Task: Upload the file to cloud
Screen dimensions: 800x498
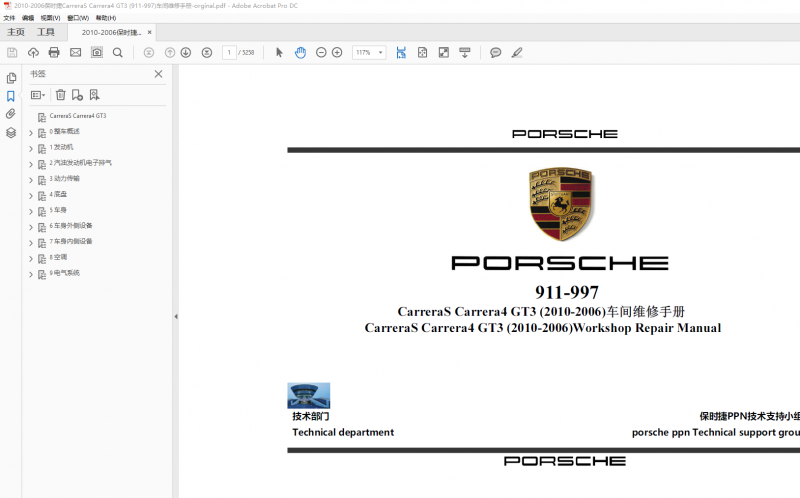Action: pyautogui.click(x=33, y=53)
